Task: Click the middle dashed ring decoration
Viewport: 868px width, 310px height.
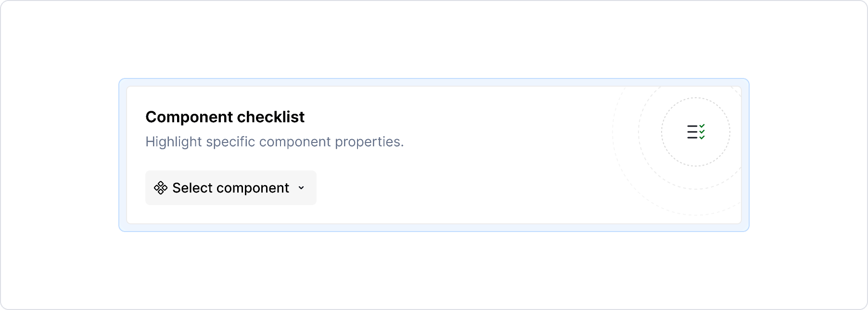Action: (639, 132)
